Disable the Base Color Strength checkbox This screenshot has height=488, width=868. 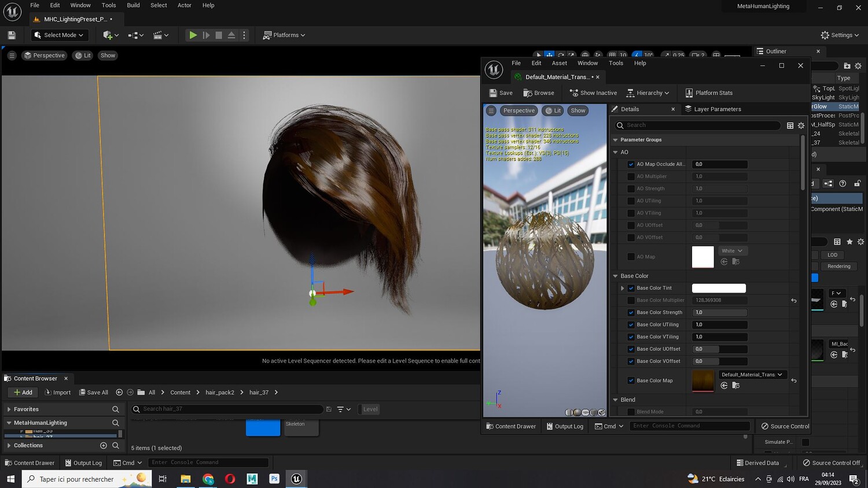point(631,312)
